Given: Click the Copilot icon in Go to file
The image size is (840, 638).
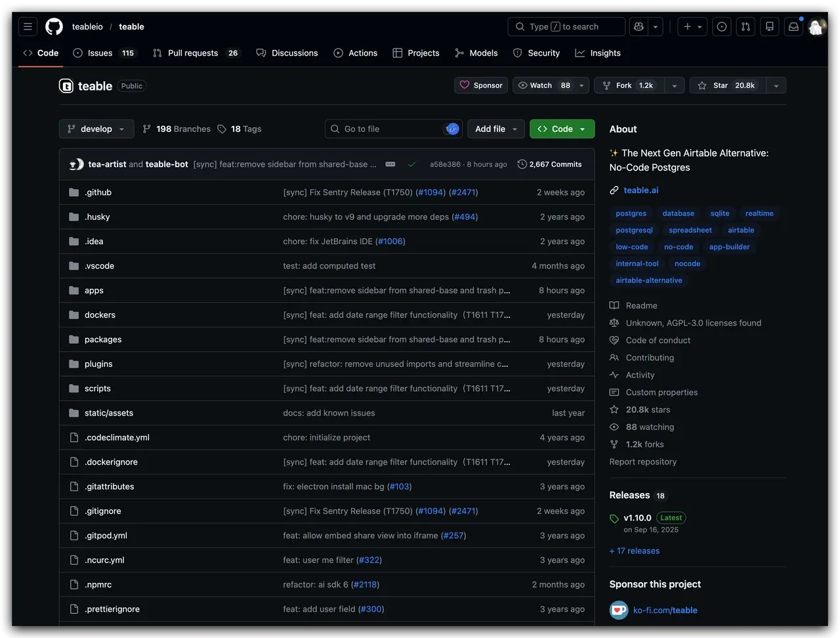Looking at the screenshot, I should (451, 129).
